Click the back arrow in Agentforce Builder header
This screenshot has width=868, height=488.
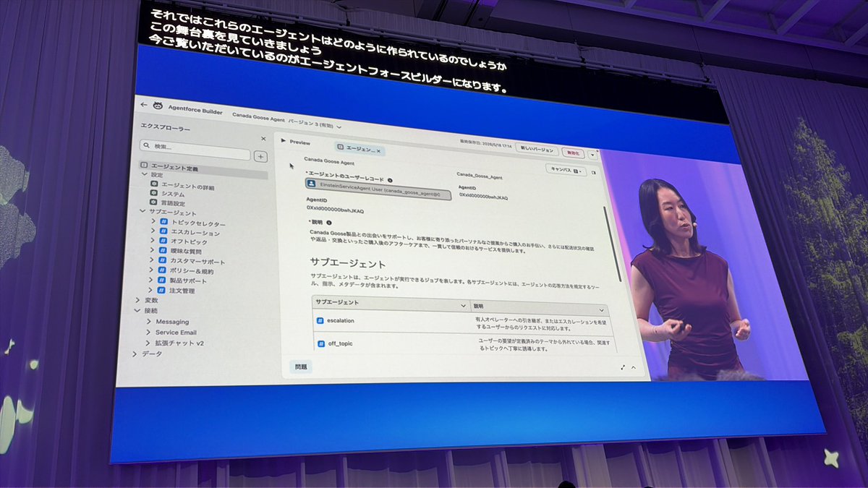(144, 104)
